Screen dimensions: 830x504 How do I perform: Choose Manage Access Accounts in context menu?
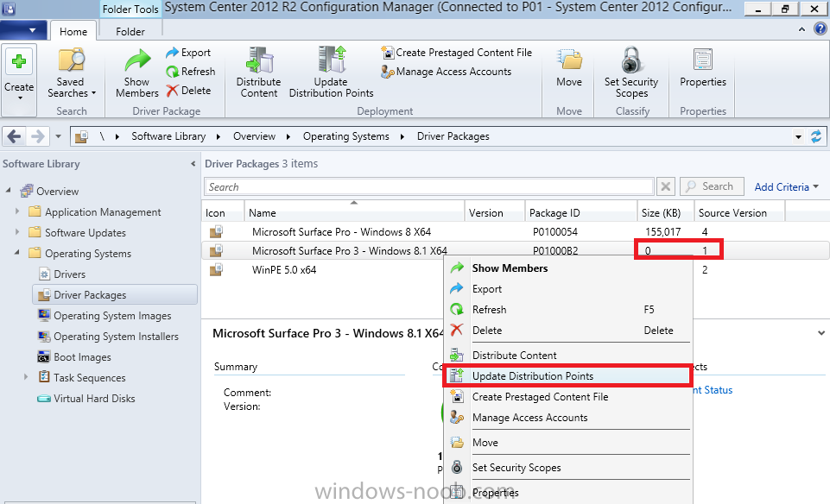click(x=568, y=418)
